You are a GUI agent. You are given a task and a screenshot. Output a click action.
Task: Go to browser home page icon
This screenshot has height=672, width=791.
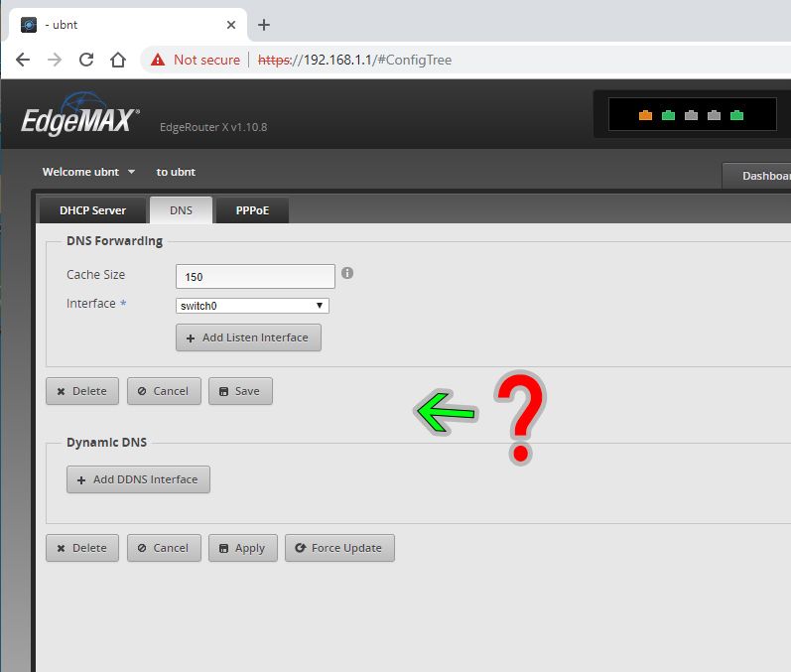point(118,60)
